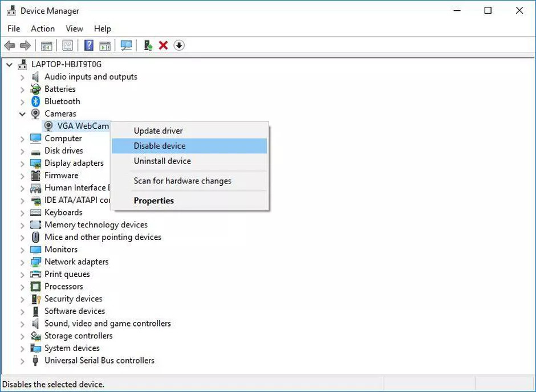
Task: Open the Help menu
Action: [x=103, y=28]
